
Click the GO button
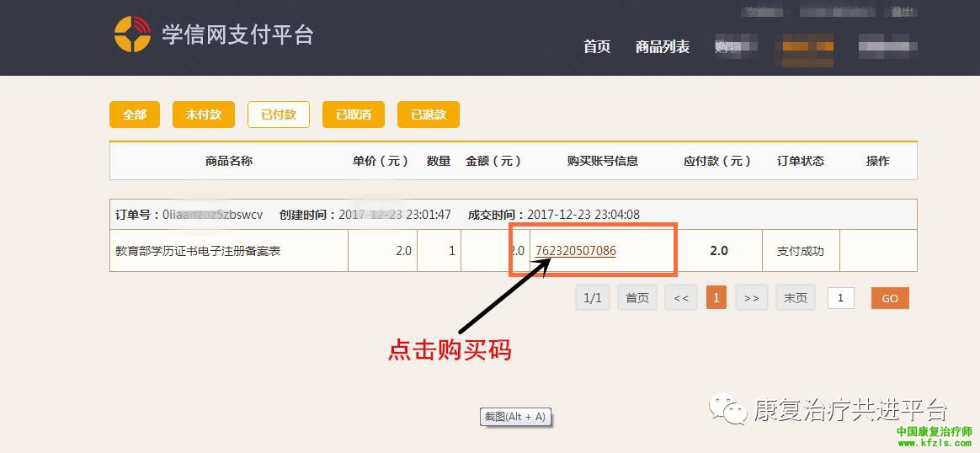tap(890, 298)
